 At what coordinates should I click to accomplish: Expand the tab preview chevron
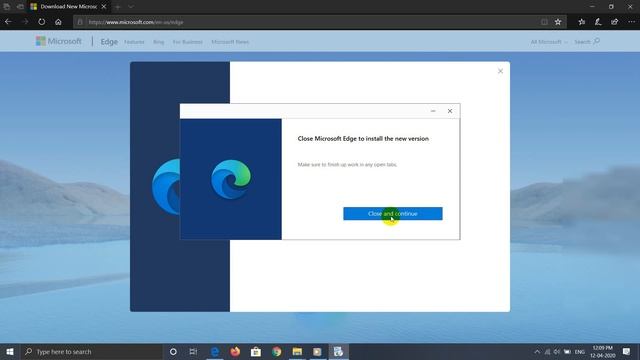click(131, 7)
